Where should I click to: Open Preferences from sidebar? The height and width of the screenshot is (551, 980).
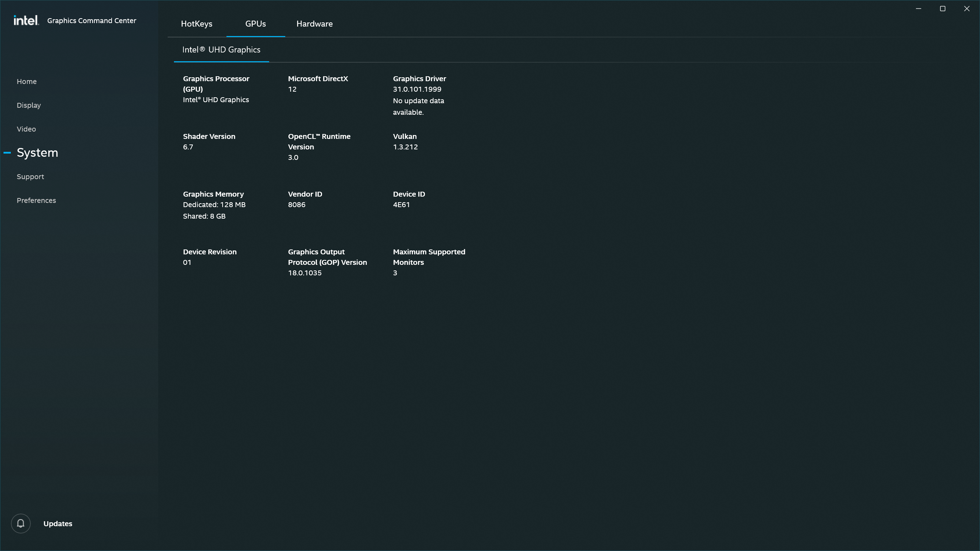click(x=36, y=200)
